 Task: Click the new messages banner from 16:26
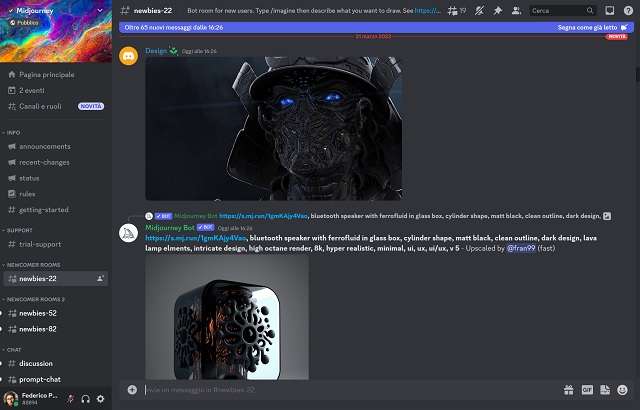[376, 27]
